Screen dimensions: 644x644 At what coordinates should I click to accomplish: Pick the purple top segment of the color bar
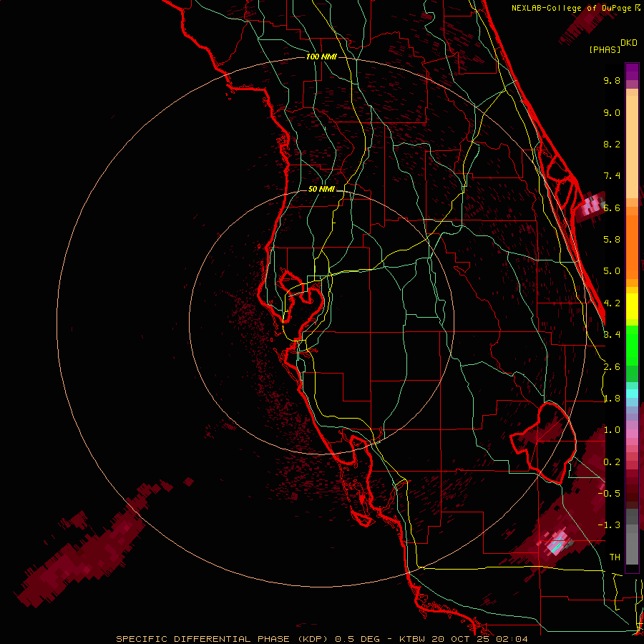coord(632,72)
